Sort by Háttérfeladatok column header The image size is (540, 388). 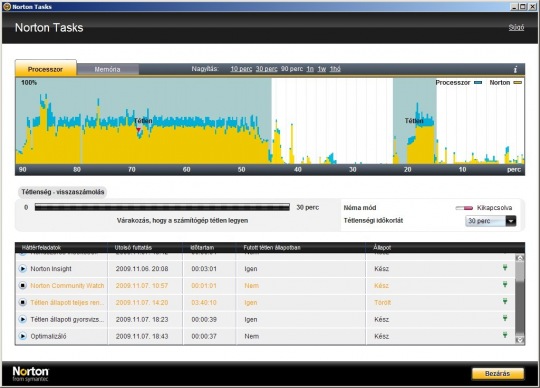[41, 248]
